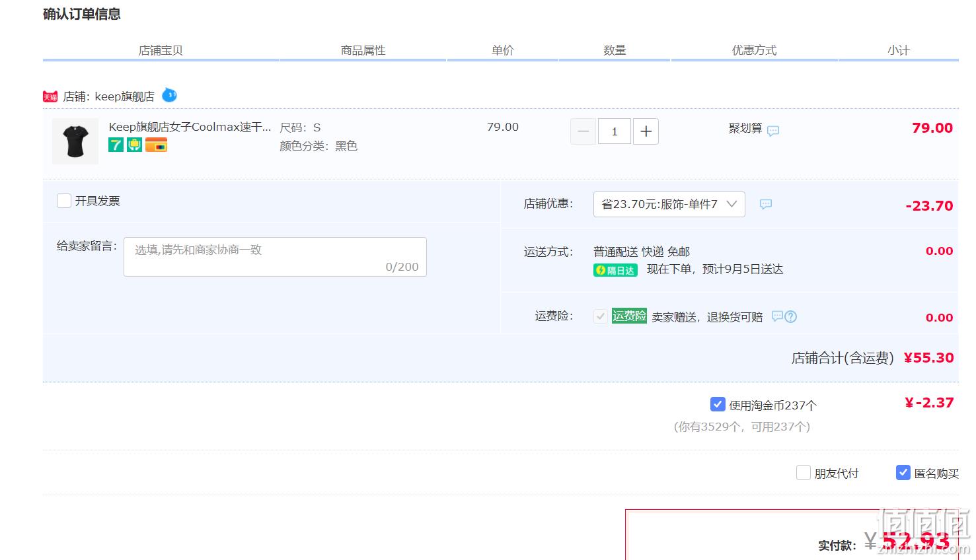Enable the 朋友代付 checkbox
Screen dimensions: 976x560
(x=804, y=473)
